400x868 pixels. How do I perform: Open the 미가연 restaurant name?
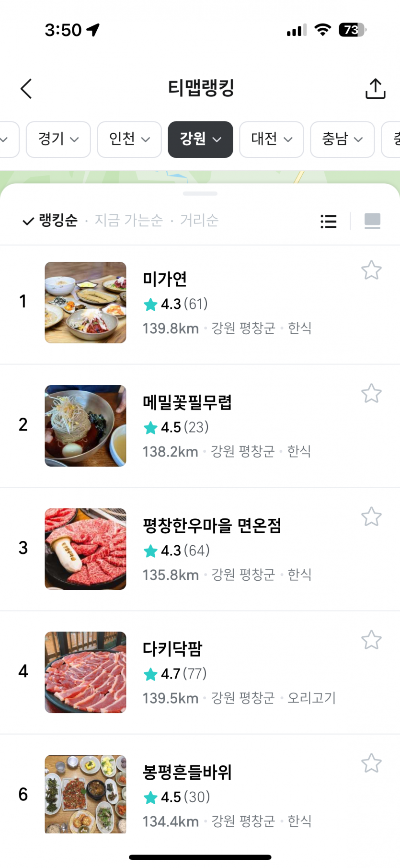(x=165, y=279)
